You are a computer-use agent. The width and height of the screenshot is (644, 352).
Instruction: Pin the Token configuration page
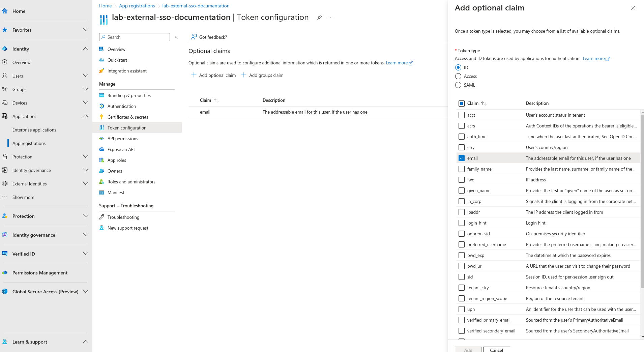[x=320, y=17]
